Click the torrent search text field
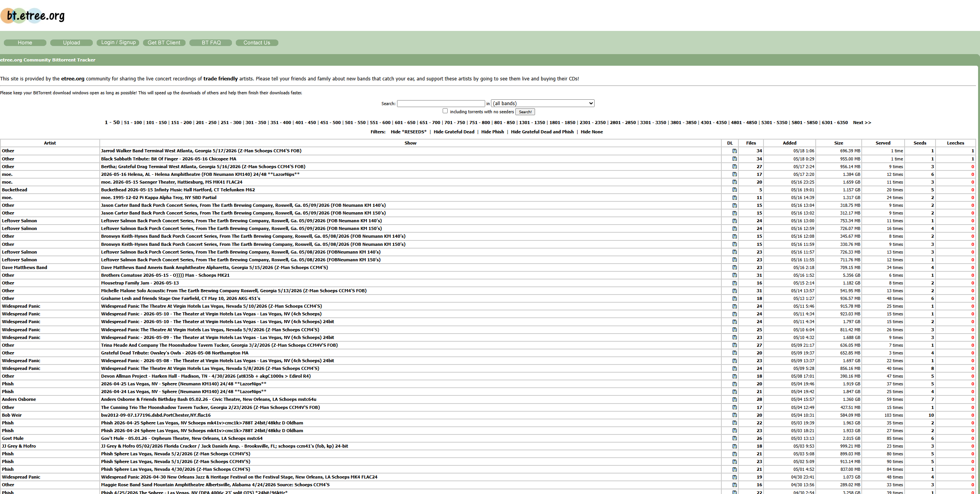 (x=441, y=104)
